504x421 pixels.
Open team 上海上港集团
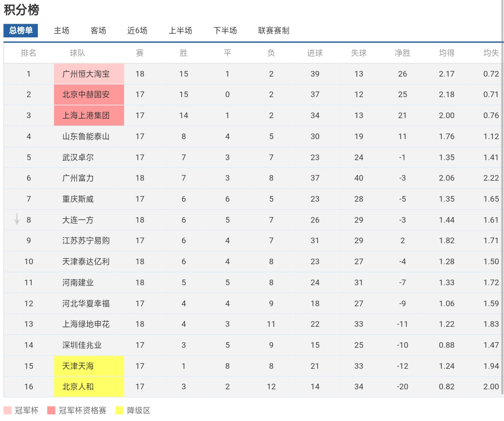[x=86, y=115]
